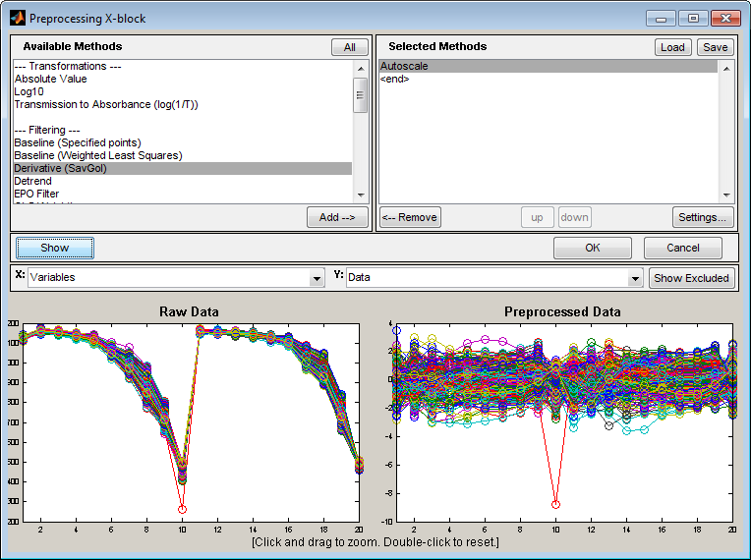Click the MATLAB icon in title bar
The image size is (751, 560).
[x=17, y=18]
